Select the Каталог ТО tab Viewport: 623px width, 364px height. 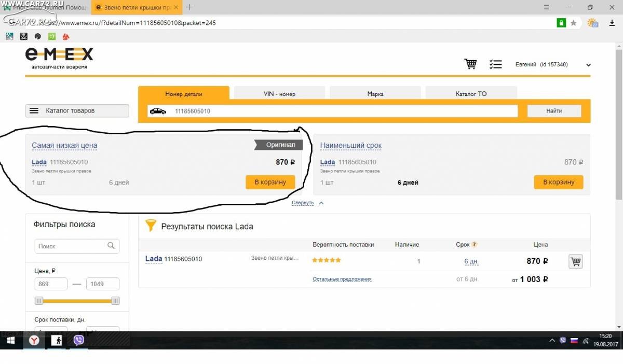click(x=471, y=94)
